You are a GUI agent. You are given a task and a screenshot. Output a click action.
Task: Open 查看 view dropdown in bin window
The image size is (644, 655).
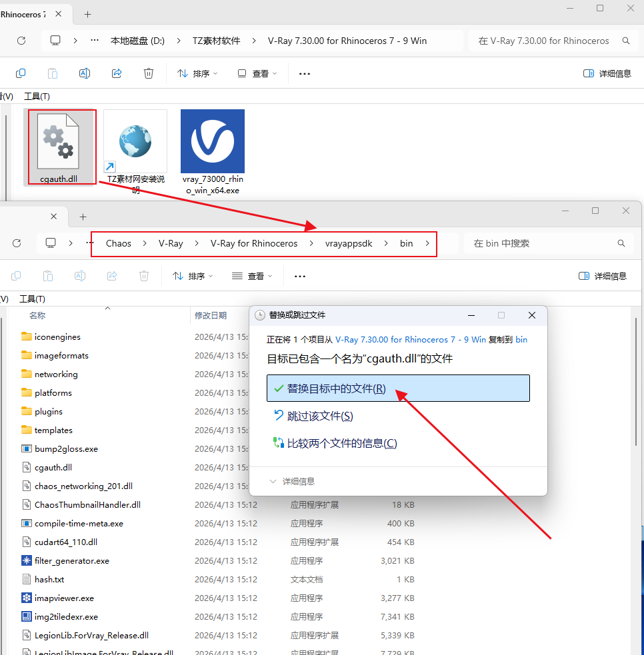(253, 276)
